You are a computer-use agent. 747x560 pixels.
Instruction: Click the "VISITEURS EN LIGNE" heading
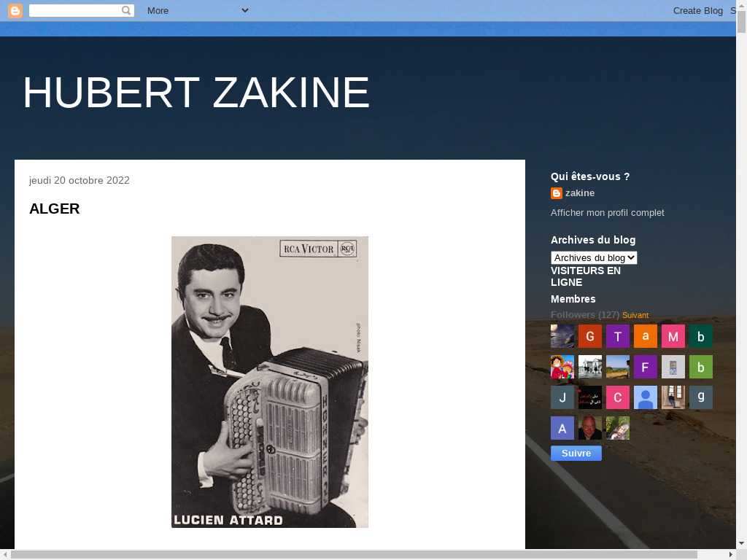tap(586, 276)
